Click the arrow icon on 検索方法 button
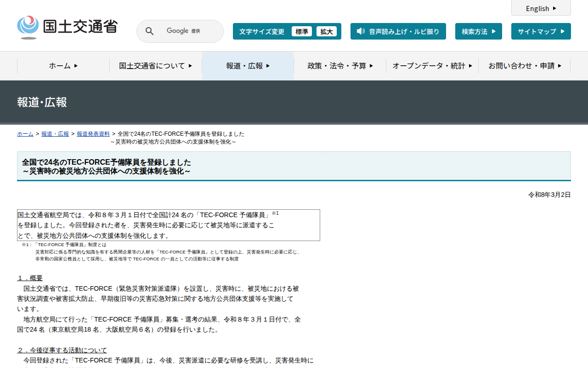Screen dimensions: 588x368 [x=494, y=31]
